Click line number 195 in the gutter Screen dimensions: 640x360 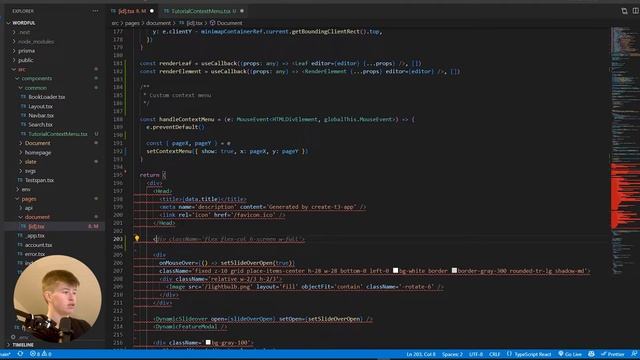click(118, 175)
